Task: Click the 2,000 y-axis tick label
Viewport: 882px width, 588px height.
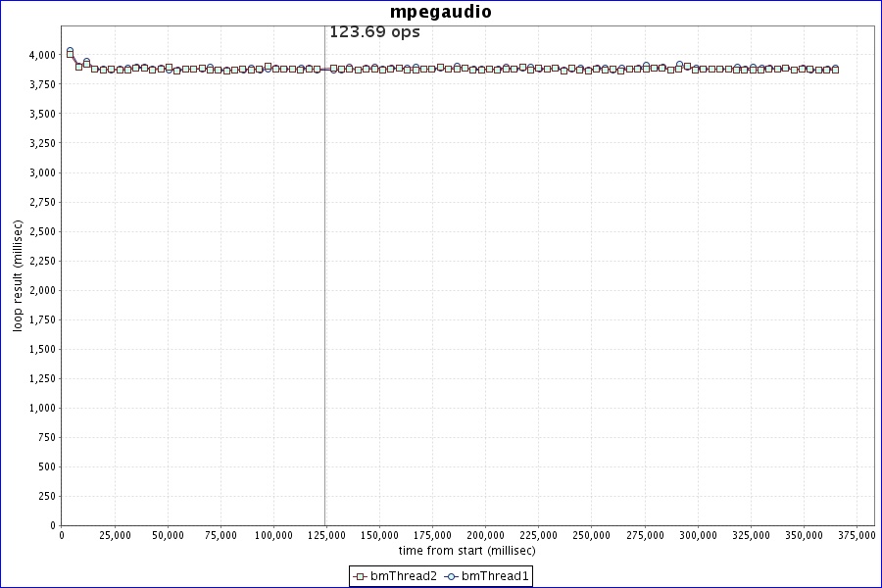Action: tap(43, 290)
